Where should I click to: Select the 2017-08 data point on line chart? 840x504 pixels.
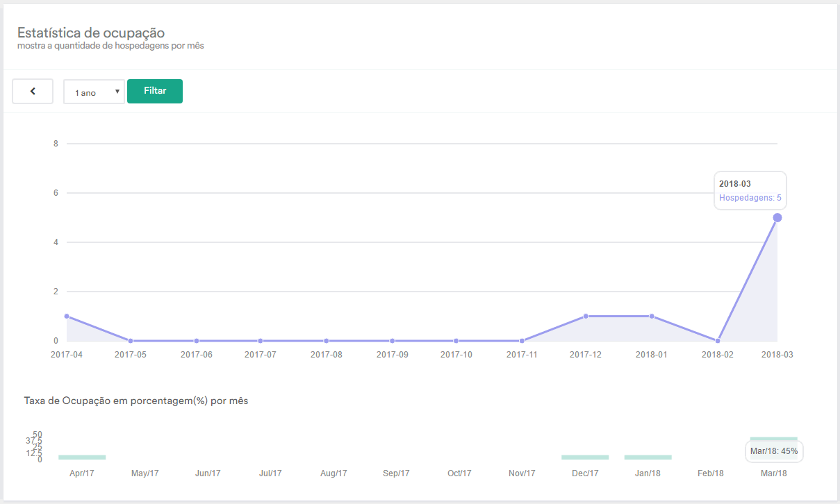point(326,341)
